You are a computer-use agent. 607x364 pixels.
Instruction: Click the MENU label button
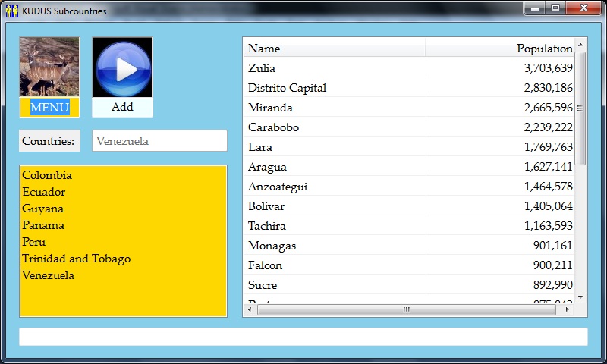(x=49, y=107)
